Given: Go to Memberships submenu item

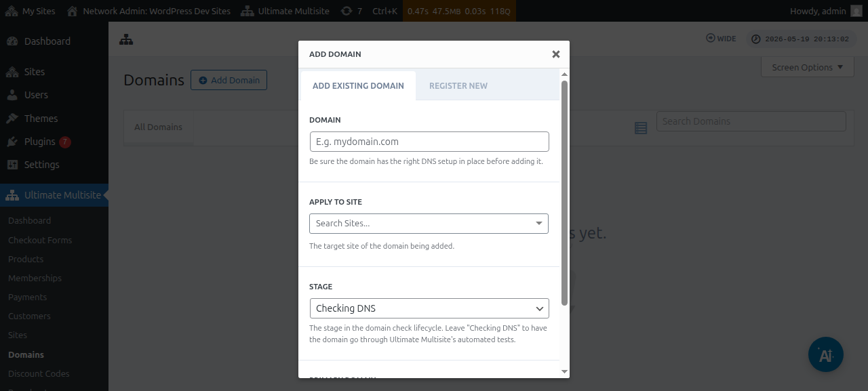Looking at the screenshot, I should pos(35,278).
